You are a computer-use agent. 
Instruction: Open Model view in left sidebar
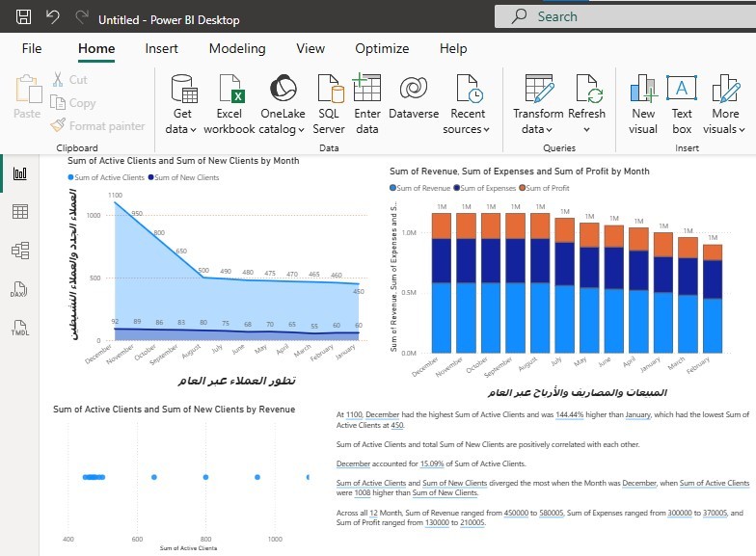click(19, 251)
